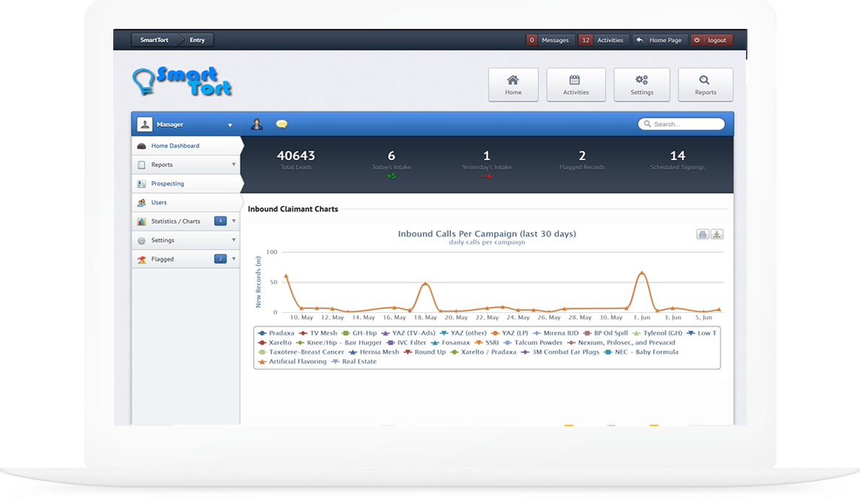This screenshot has height=504, width=860.
Task: Hide the Knee/Hip - Bair Hugger series
Action: point(339,342)
